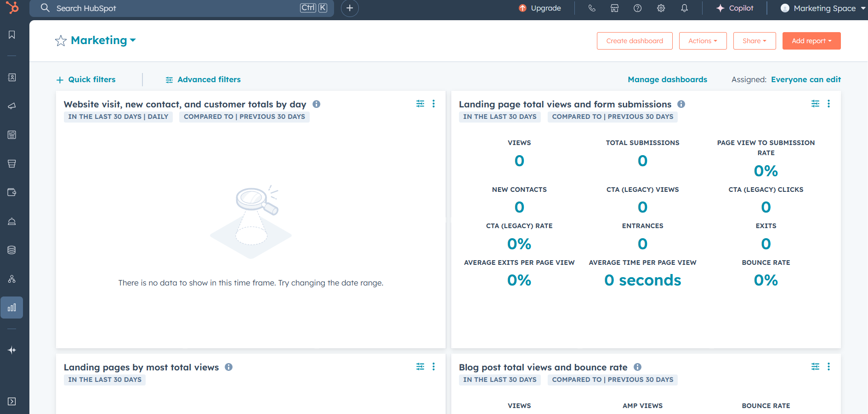Open more options for Website visit totals report
The height and width of the screenshot is (414, 868).
point(433,104)
